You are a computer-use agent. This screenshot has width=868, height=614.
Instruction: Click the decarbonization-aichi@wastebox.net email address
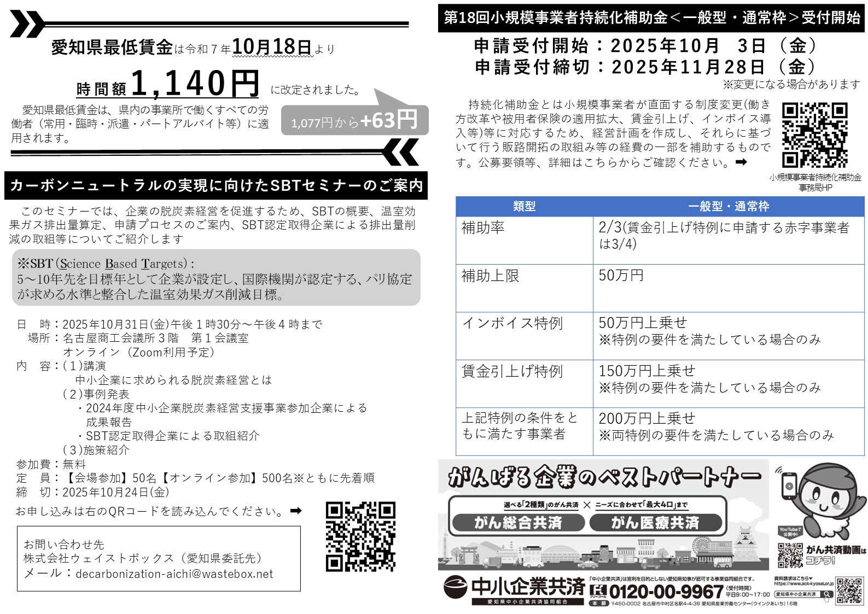tap(174, 574)
